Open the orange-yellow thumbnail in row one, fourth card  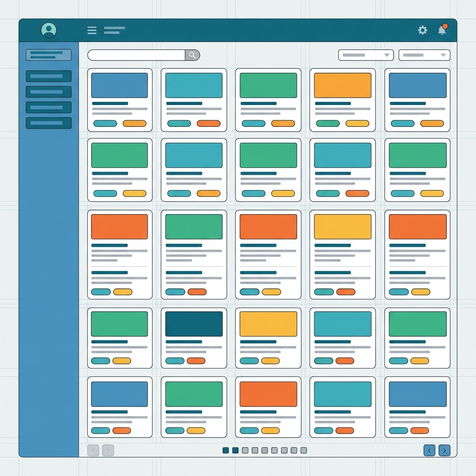click(343, 86)
